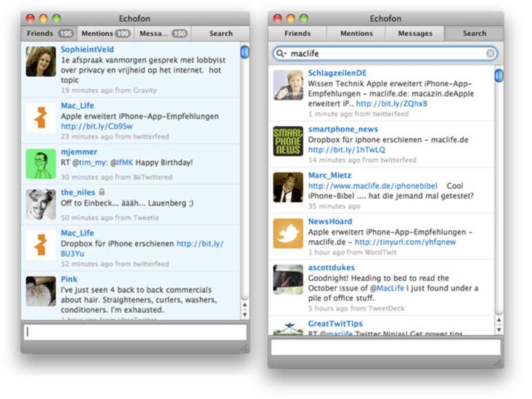Click into the maclife search field
Image resolution: width=532 pixels, height=399 pixels.
click(385, 54)
